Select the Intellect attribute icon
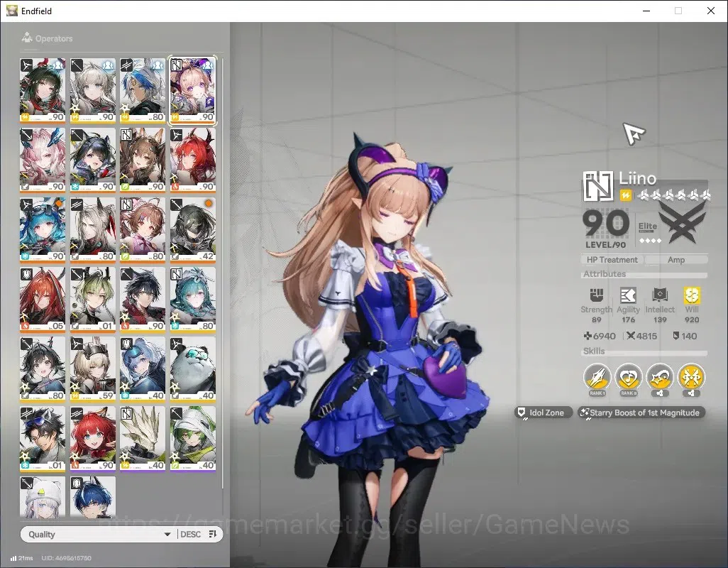Image resolution: width=728 pixels, height=568 pixels. [660, 295]
